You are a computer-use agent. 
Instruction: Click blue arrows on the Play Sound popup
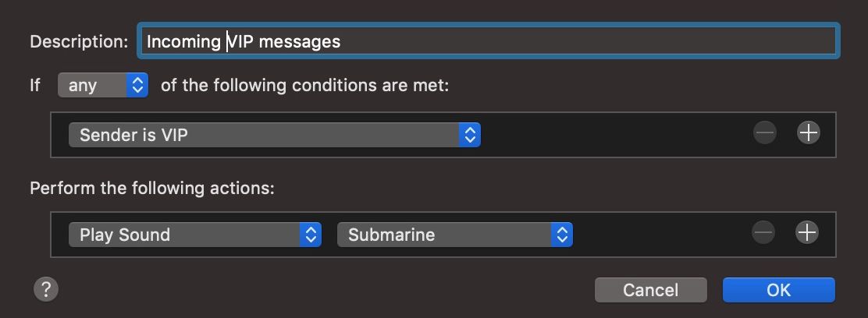click(311, 235)
